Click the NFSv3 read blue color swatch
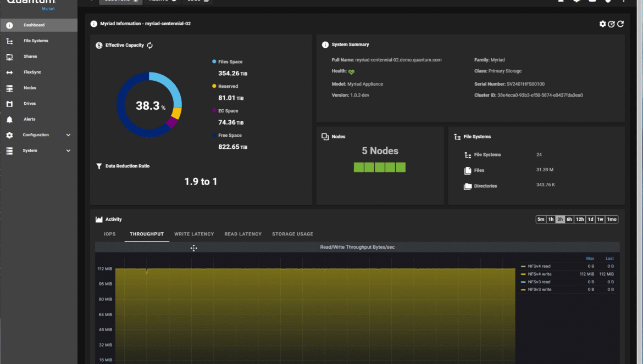 [x=523, y=282]
